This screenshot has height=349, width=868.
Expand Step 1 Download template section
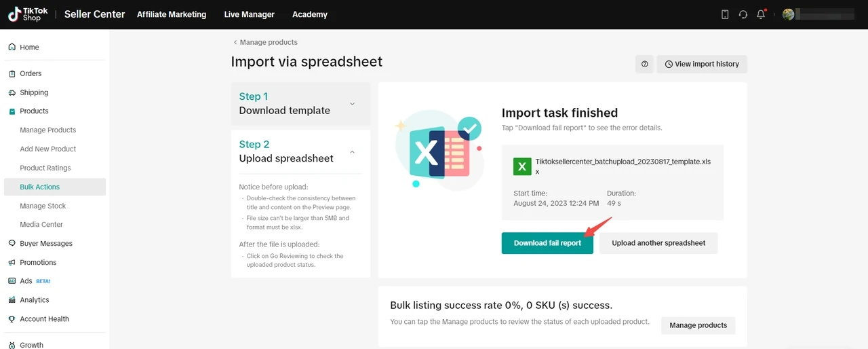(352, 104)
